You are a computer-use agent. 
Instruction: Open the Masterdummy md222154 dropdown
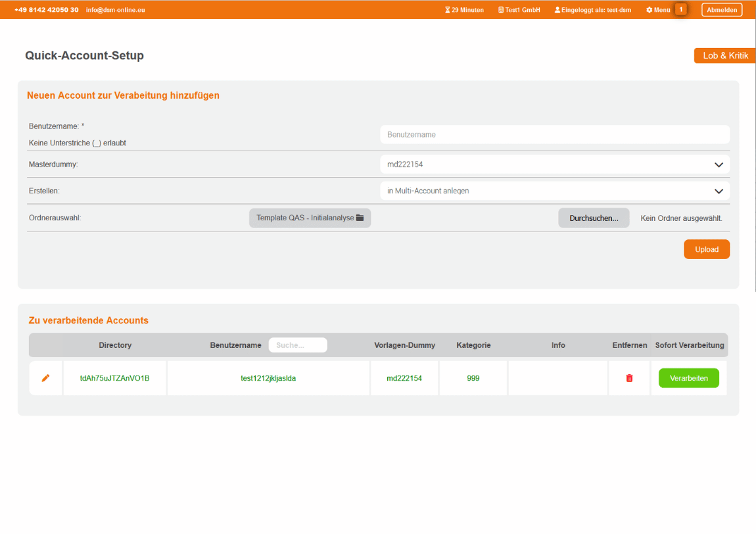tap(554, 164)
